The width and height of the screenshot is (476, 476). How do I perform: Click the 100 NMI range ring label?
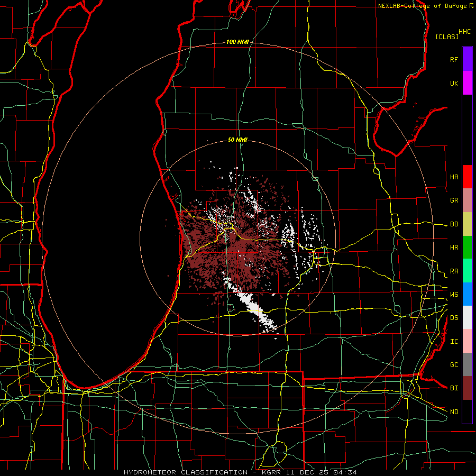tap(237, 42)
